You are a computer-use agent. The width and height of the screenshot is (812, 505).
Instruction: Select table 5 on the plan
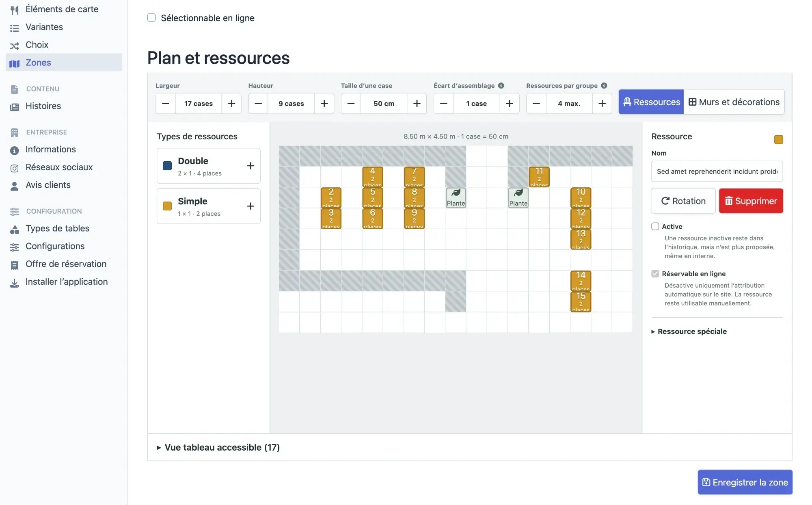tap(373, 197)
